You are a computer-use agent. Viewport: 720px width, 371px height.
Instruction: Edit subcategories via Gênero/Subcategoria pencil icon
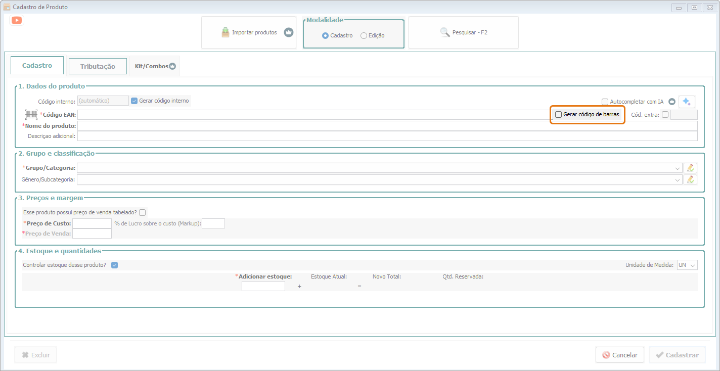(x=690, y=180)
